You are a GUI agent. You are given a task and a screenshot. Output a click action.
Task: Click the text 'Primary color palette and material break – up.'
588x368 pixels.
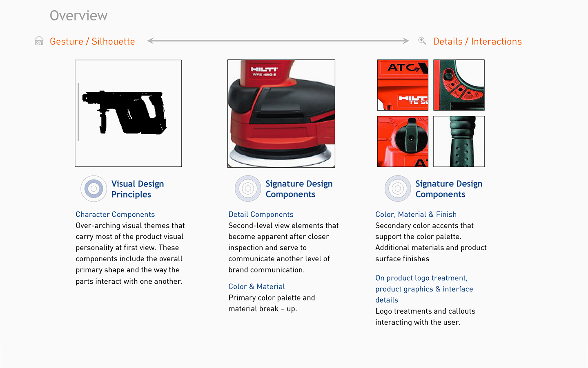(272, 303)
